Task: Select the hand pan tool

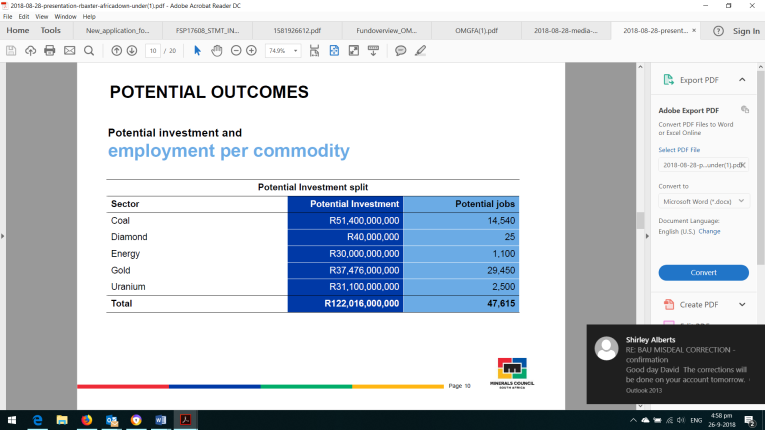Action: pyautogui.click(x=216, y=50)
